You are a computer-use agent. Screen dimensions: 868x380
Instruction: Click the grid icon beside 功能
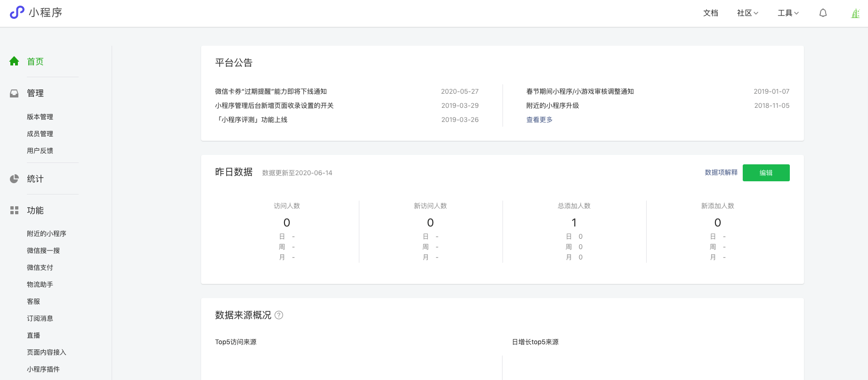(14, 210)
